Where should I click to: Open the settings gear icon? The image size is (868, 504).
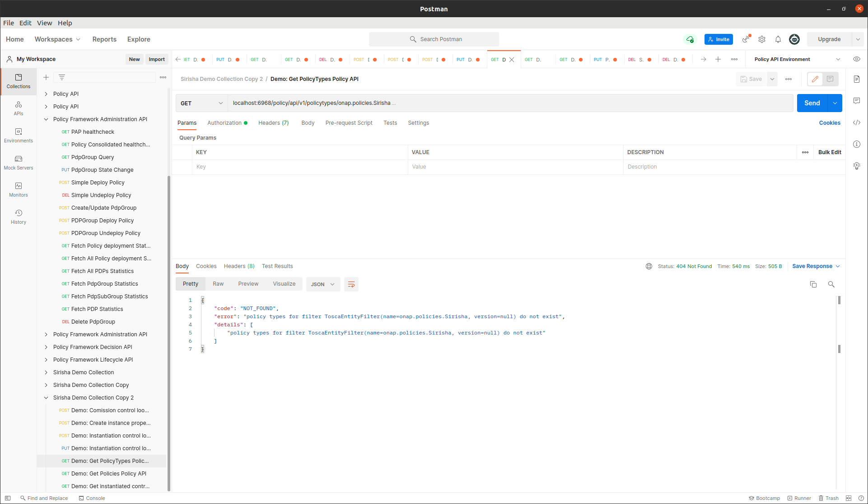[x=762, y=39]
